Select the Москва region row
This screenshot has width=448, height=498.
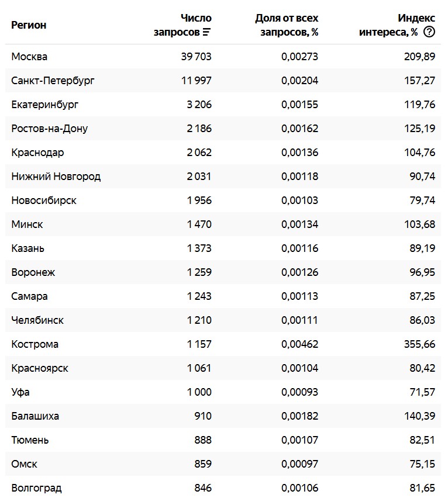click(223, 57)
